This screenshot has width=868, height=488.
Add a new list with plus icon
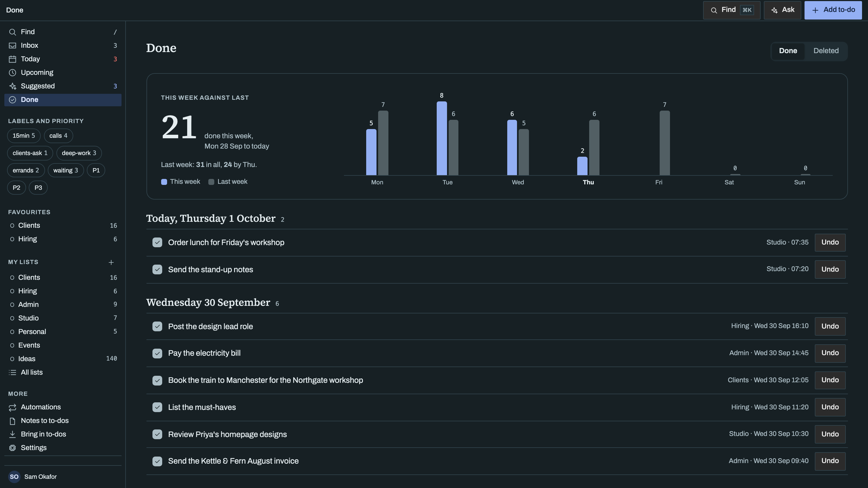(x=111, y=262)
